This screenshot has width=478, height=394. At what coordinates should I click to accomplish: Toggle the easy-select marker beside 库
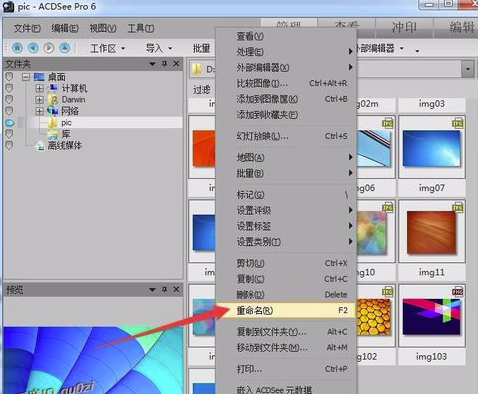click(x=9, y=134)
